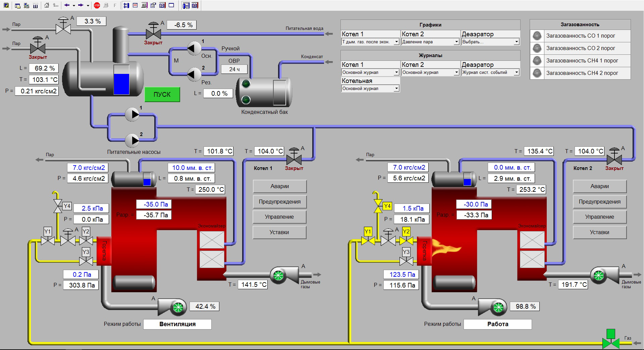644x350 pixels.
Task: Open Котельная Основной журнал dropdown
Action: [396, 88]
